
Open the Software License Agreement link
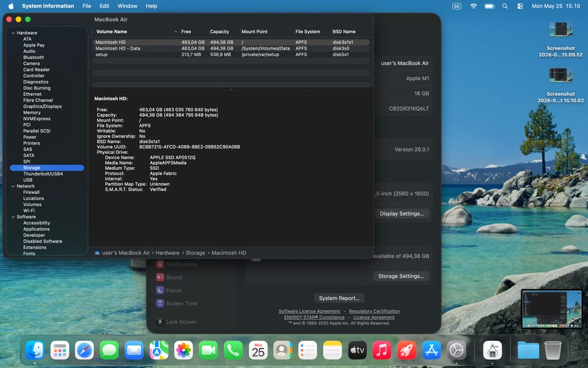(x=309, y=312)
